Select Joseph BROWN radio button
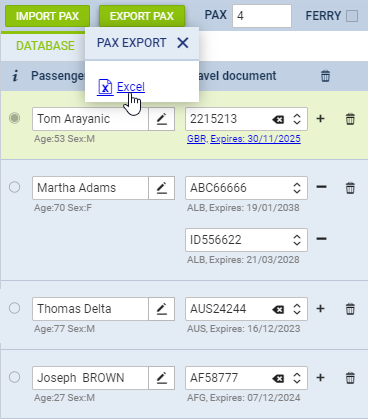Image resolution: width=368 pixels, height=419 pixels. pyautogui.click(x=14, y=377)
